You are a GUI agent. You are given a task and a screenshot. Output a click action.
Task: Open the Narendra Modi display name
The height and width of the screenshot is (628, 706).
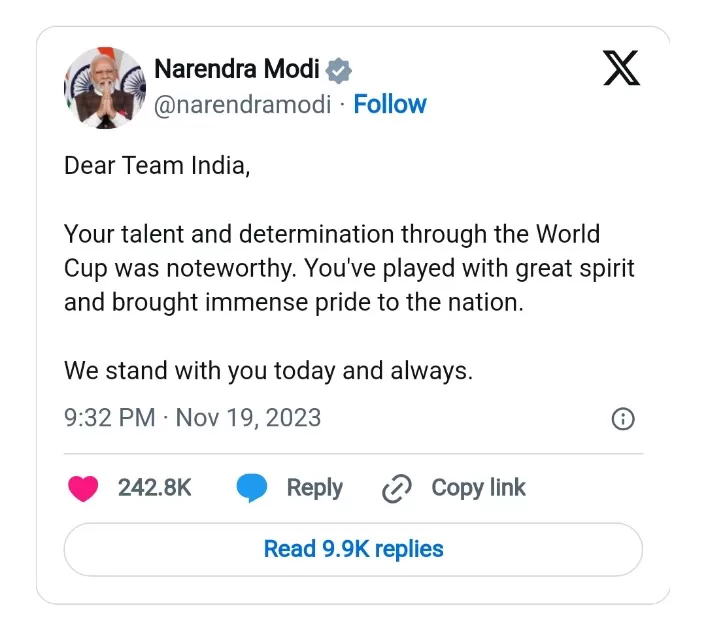click(x=237, y=69)
